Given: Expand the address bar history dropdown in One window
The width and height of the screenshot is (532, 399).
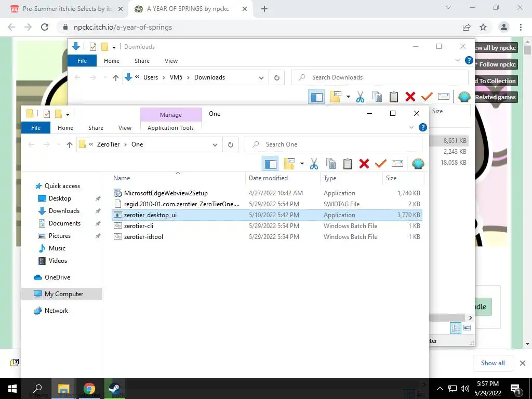Looking at the screenshot, I should pyautogui.click(x=215, y=145).
